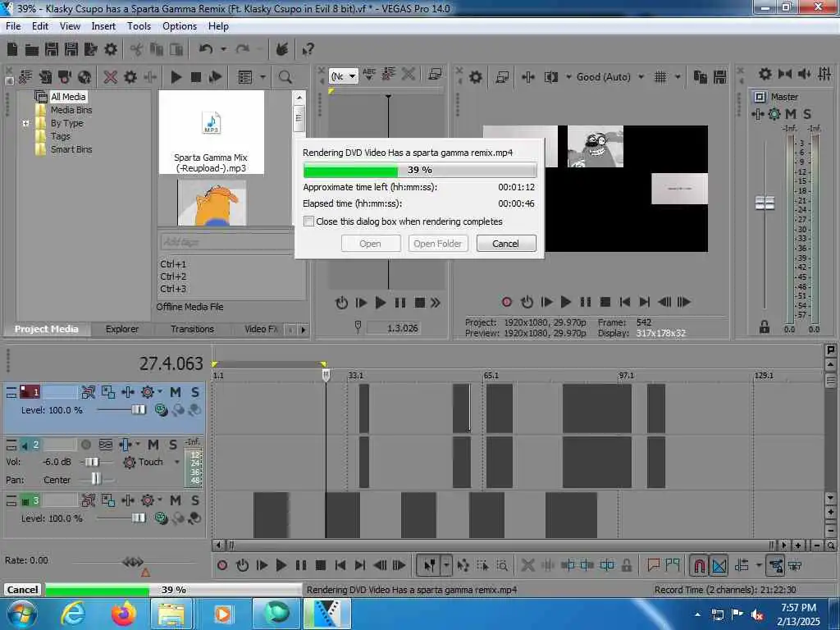
Task: Select the Sparta Gamma Mix mp3 thumbnail
Action: coord(211,132)
